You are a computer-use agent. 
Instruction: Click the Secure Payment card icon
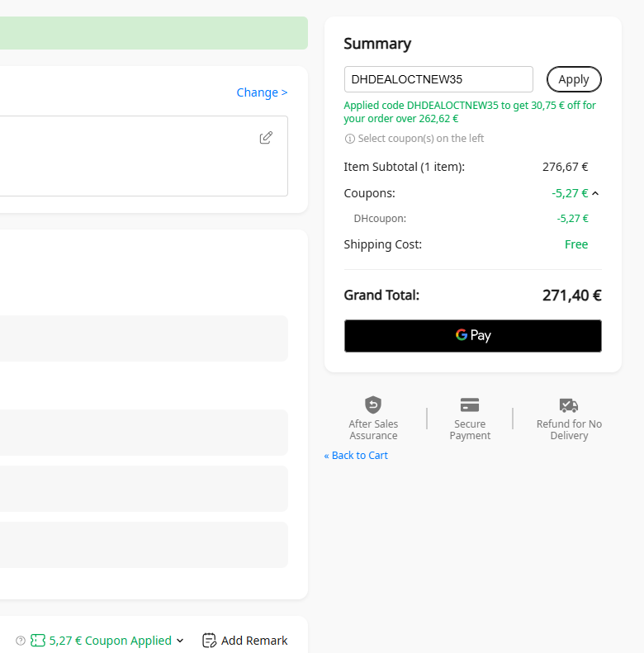[470, 405]
